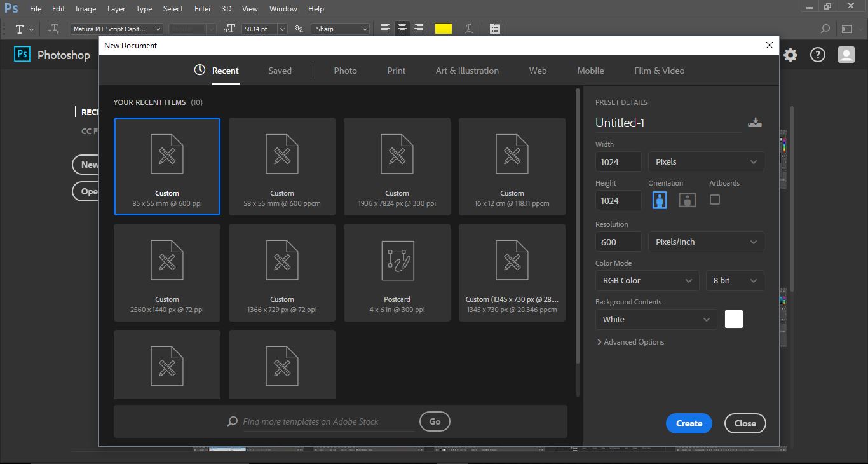Open the Film & Video tab
This screenshot has height=464, width=868.
tap(659, 71)
